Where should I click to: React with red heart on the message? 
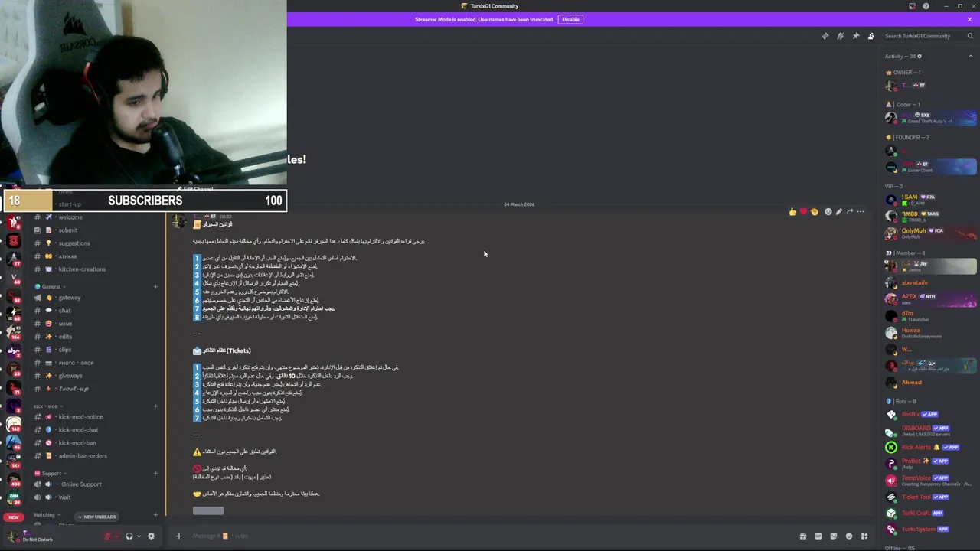tap(803, 212)
